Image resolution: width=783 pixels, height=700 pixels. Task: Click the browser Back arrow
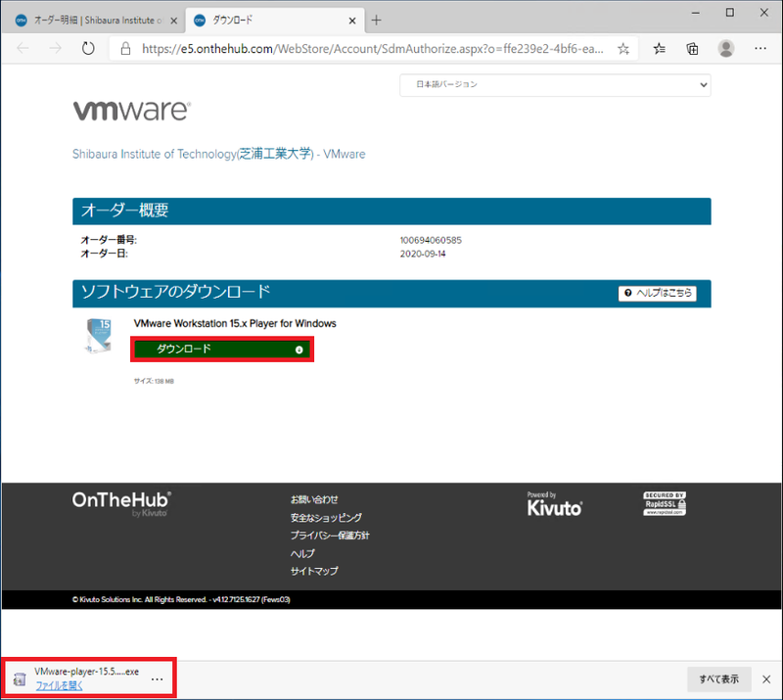pos(23,49)
